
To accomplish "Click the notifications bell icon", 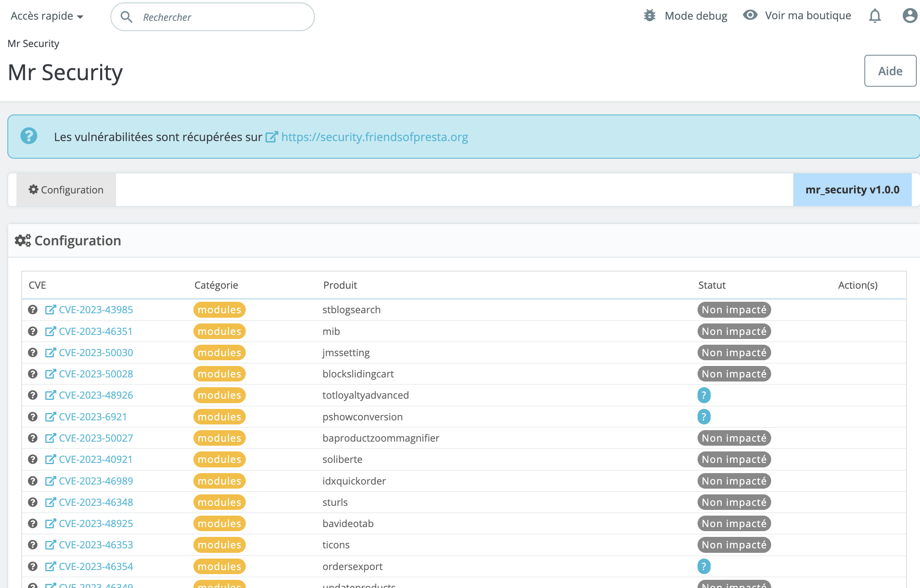I will click(875, 16).
